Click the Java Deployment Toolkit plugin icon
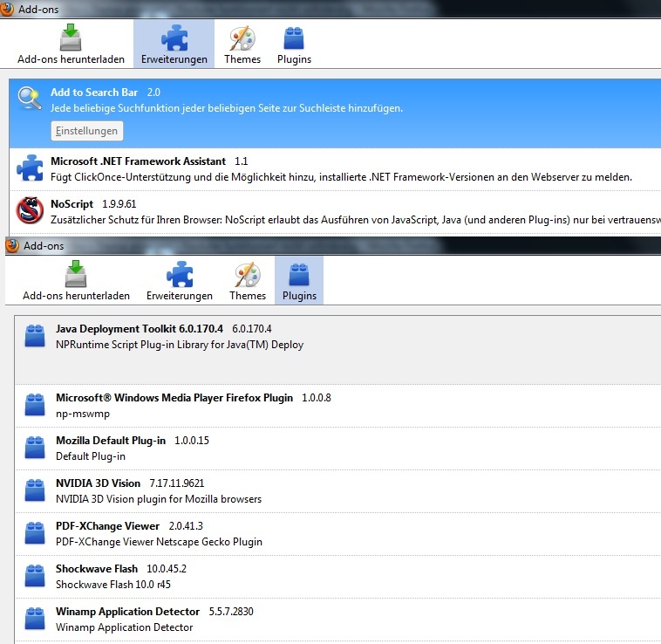This screenshot has height=644, width=661. click(35, 336)
